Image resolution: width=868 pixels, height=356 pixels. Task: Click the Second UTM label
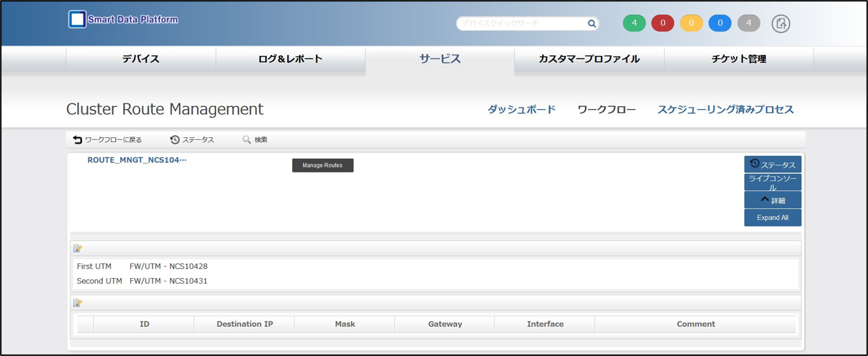[x=99, y=281]
